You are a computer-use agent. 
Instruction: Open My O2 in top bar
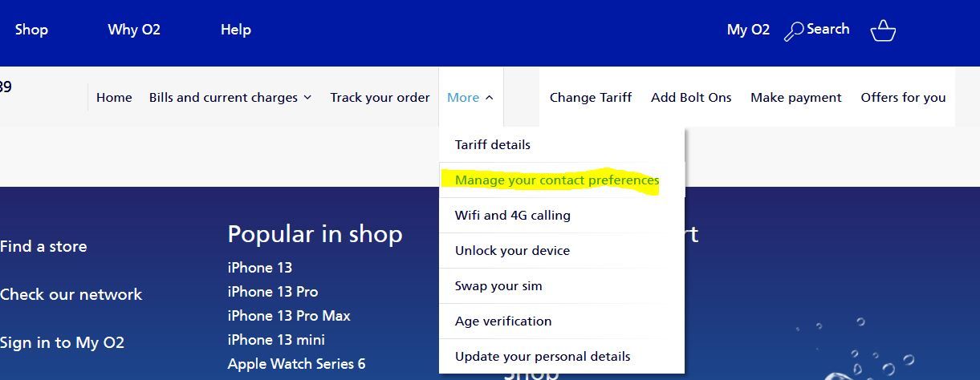pyautogui.click(x=748, y=30)
